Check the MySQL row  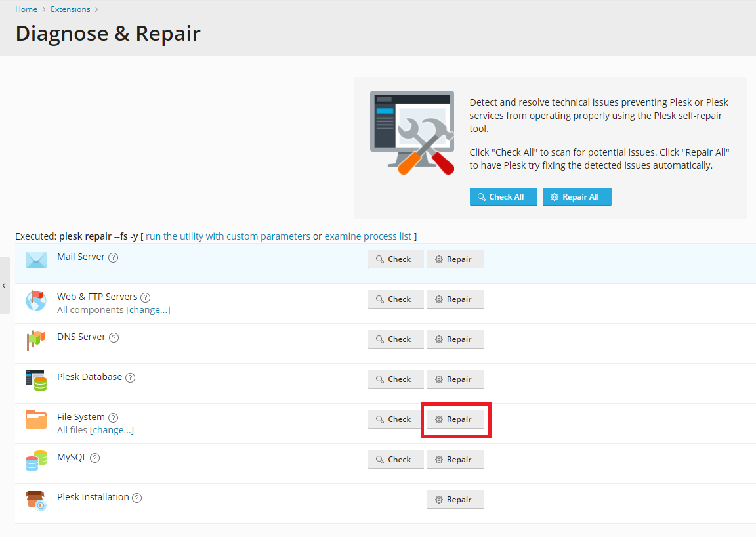tap(396, 460)
